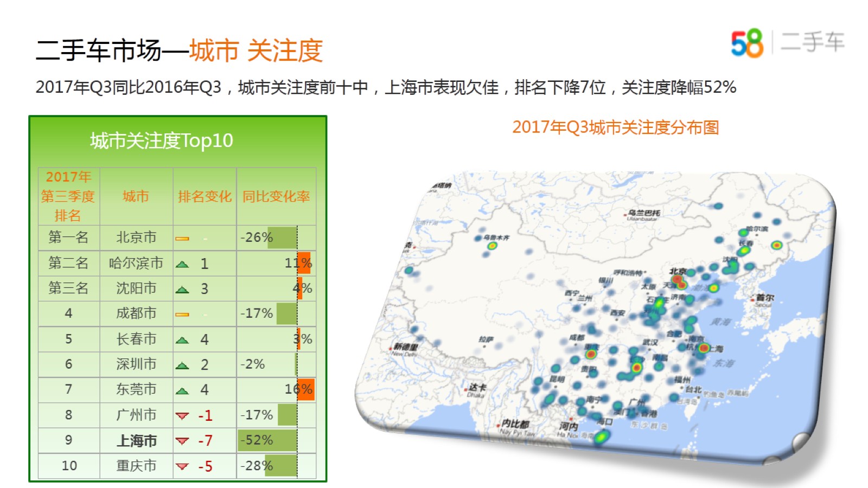Click the 城市 column header

(136, 196)
